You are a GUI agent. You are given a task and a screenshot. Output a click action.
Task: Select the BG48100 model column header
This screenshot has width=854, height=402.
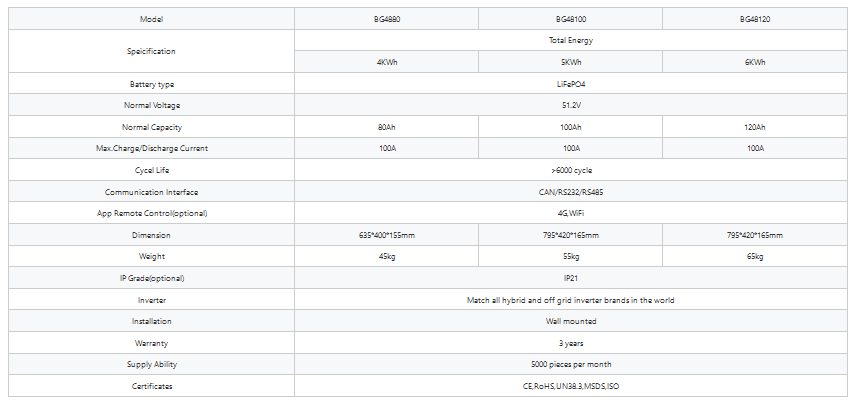pyautogui.click(x=572, y=19)
